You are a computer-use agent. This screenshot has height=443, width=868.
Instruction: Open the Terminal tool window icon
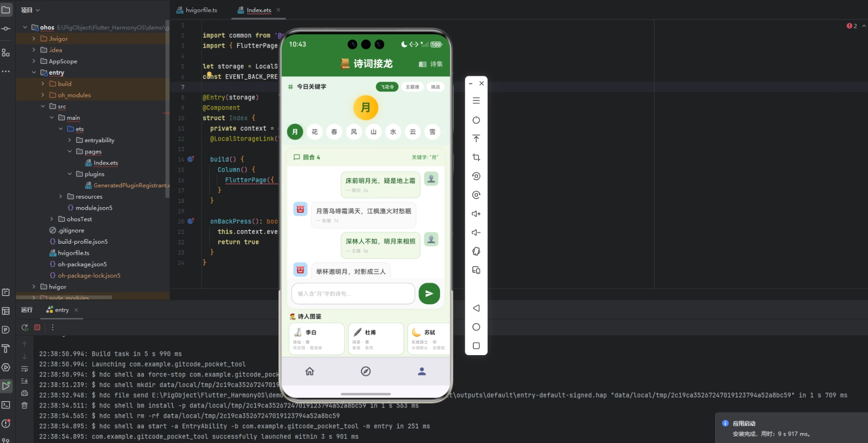[x=6, y=405]
